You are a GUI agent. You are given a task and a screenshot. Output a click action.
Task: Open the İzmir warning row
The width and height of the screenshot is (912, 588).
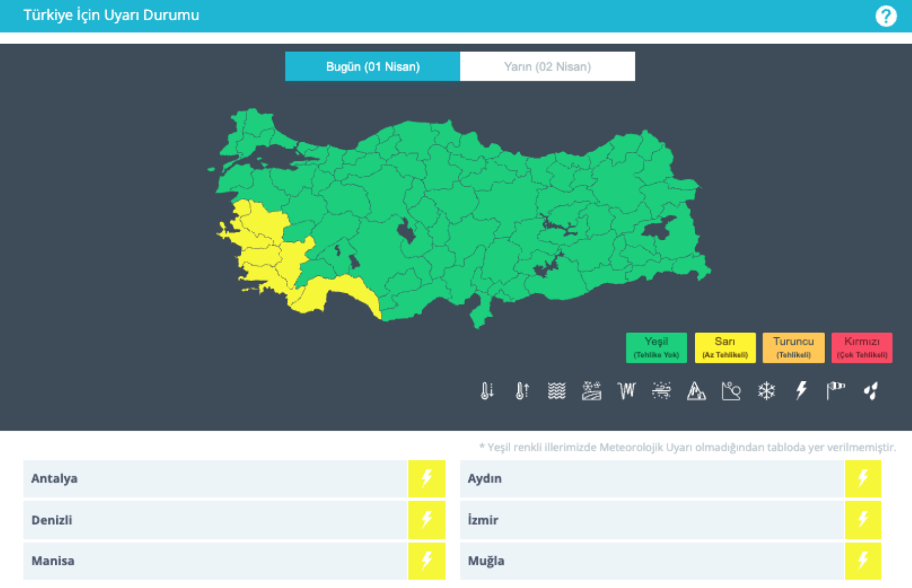point(651,520)
